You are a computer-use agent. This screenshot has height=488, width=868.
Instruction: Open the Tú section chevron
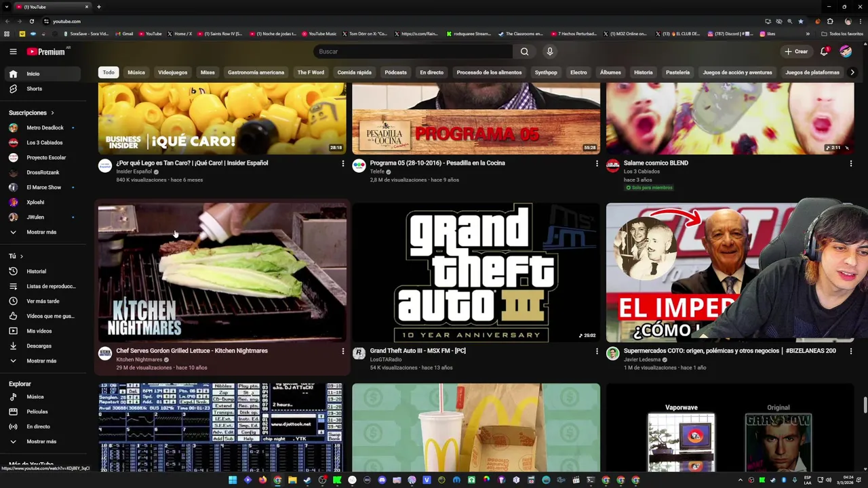tap(21, 256)
